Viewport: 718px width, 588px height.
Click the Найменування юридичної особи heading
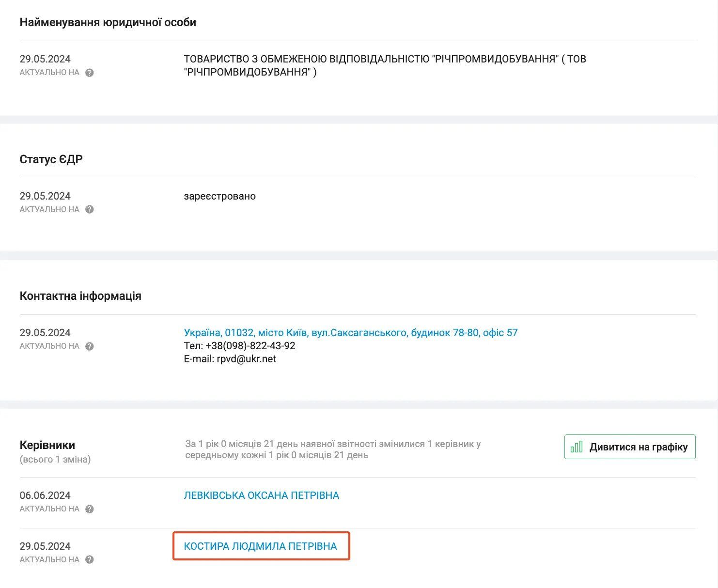[x=108, y=22]
